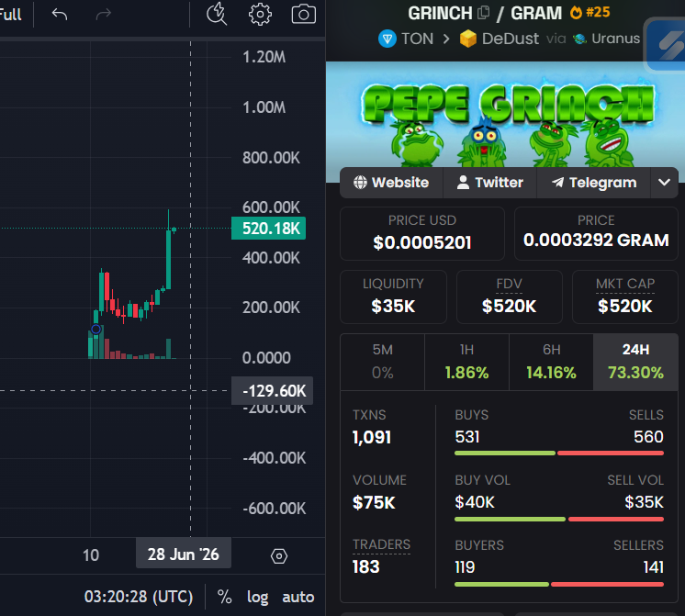
Task: Click the Uranus planet icon
Action: pyautogui.click(x=579, y=39)
